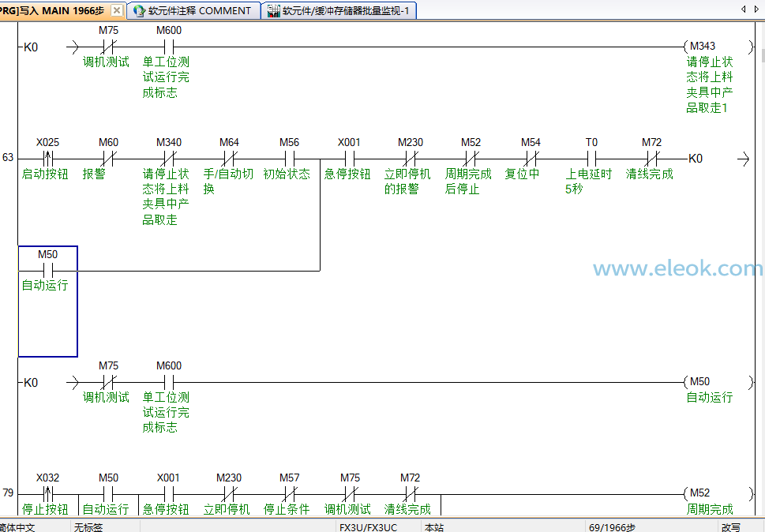Click the FX3U/FX3UC PLC type in status bar
Screen dimensions: 765x532
369,527
